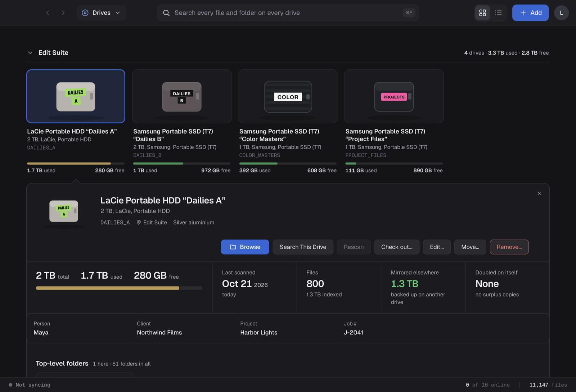Open the Check out dialog

pos(397,247)
